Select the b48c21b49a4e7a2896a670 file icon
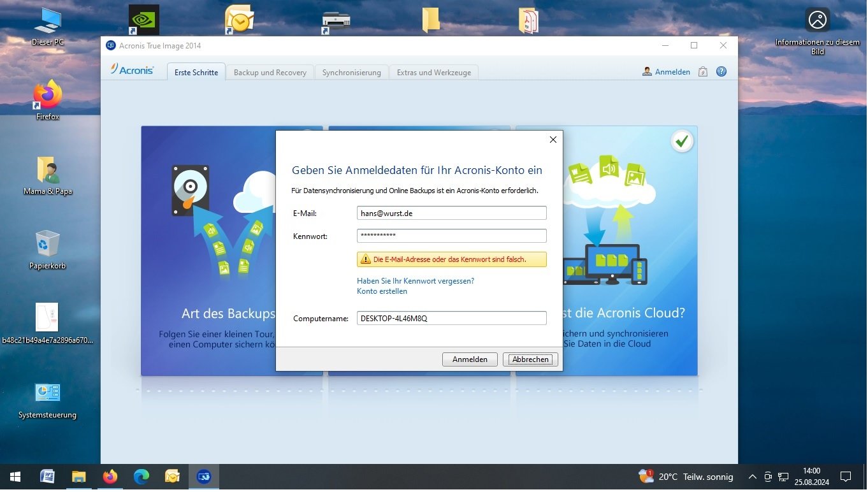 pos(47,317)
